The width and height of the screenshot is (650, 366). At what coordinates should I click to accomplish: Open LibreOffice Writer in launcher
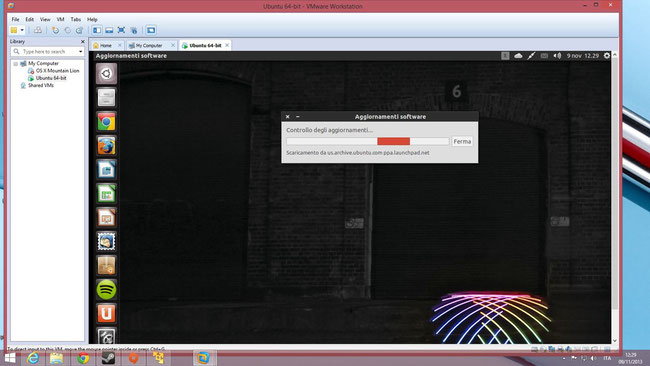click(x=107, y=169)
